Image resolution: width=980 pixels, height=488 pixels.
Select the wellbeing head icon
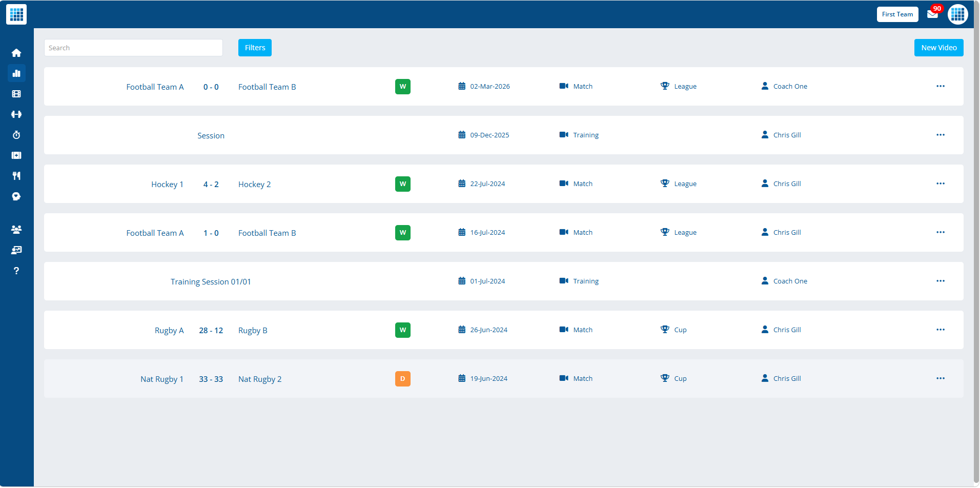pos(16,196)
